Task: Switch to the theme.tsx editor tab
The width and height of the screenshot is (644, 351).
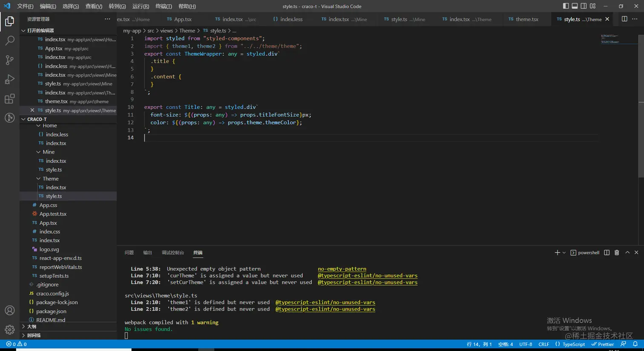Action: click(x=526, y=19)
